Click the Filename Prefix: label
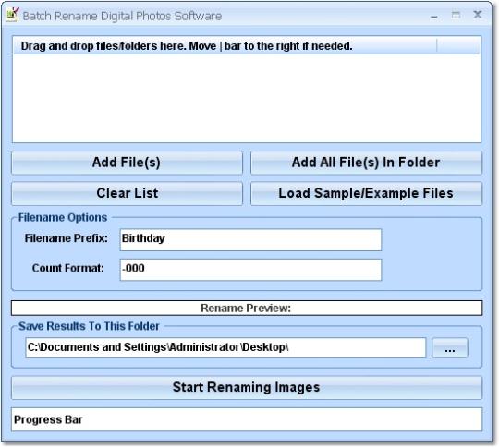Image resolution: width=499 pixels, height=448 pixels. click(67, 238)
